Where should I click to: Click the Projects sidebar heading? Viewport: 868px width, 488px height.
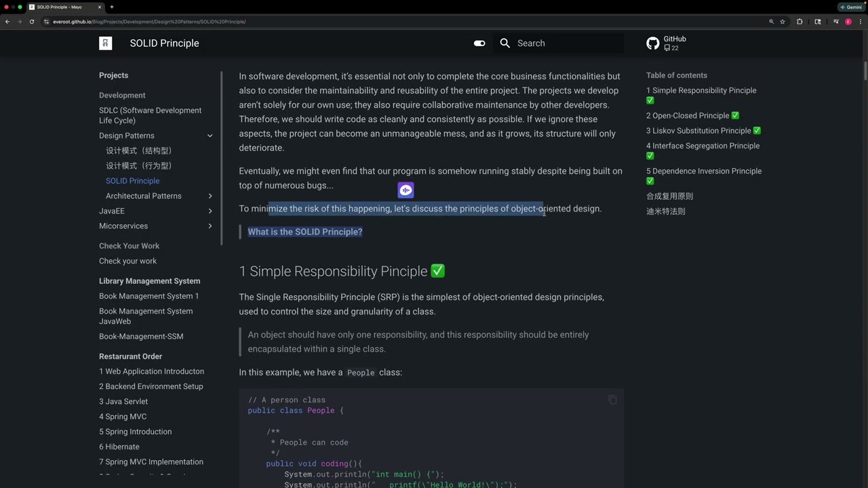click(x=113, y=75)
